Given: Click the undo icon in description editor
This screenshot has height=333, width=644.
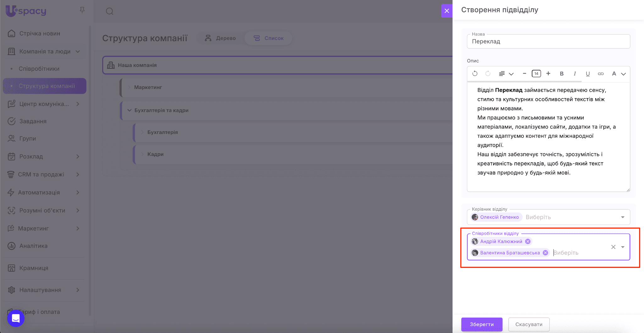Looking at the screenshot, I should coord(475,74).
